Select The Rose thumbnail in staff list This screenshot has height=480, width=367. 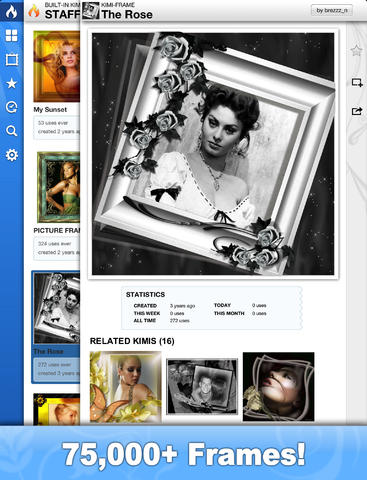pyautogui.click(x=57, y=308)
